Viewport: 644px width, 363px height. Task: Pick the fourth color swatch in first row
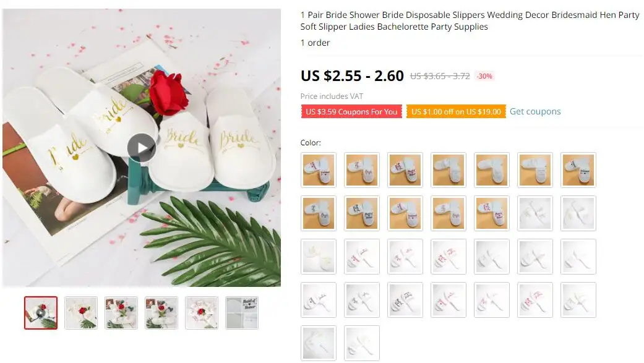[448, 170]
